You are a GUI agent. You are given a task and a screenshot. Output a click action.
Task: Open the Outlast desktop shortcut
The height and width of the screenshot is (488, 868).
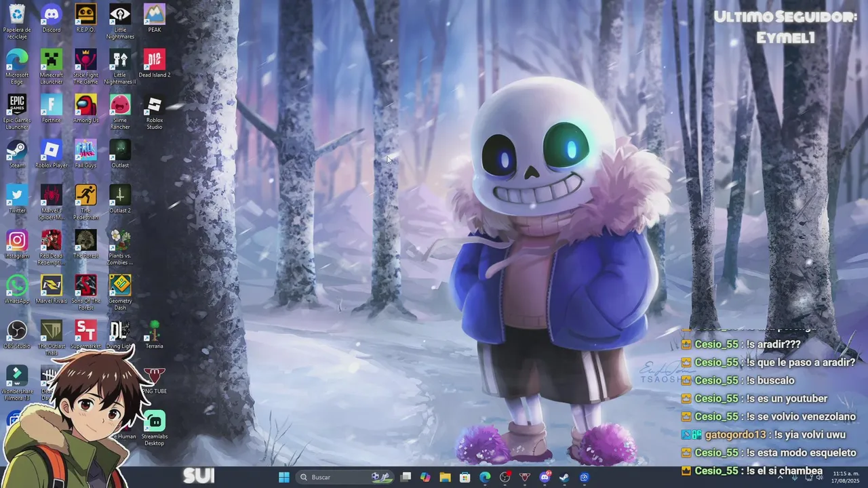[120, 155]
